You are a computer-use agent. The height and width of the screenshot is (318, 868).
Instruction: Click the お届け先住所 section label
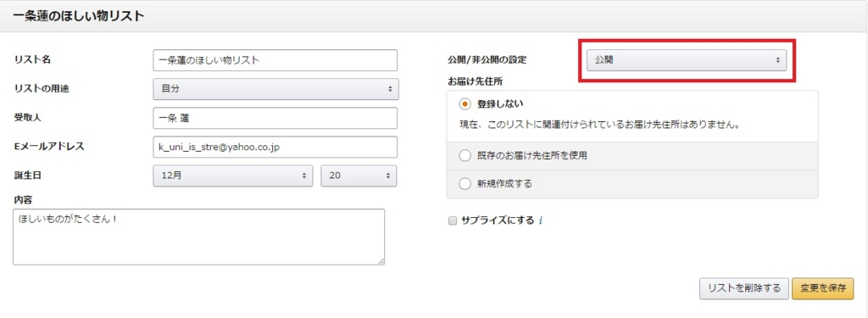click(475, 81)
